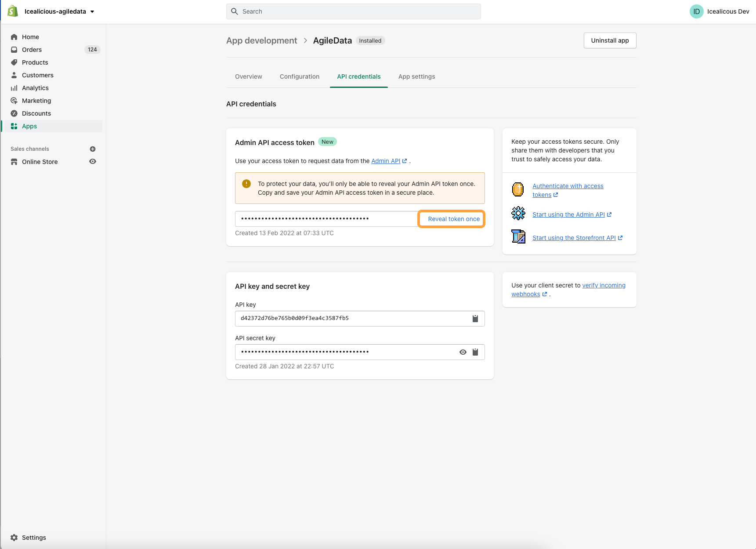Screen dimensions: 756x549
Task: Click the warning exclamation icon in banner
Action: (x=246, y=184)
